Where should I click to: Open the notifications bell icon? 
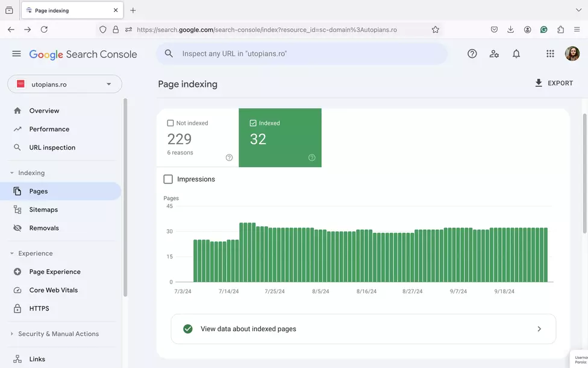516,54
